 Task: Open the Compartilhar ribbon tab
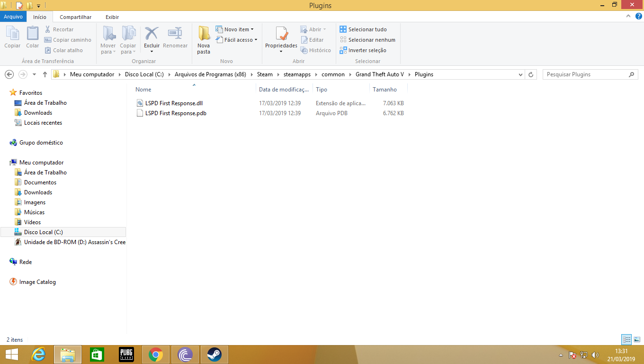pyautogui.click(x=76, y=17)
